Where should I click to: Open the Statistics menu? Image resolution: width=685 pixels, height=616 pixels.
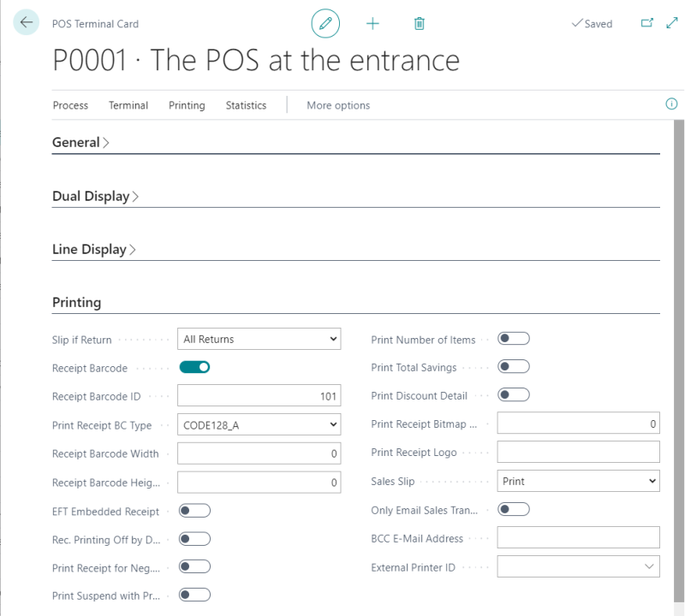point(246,105)
